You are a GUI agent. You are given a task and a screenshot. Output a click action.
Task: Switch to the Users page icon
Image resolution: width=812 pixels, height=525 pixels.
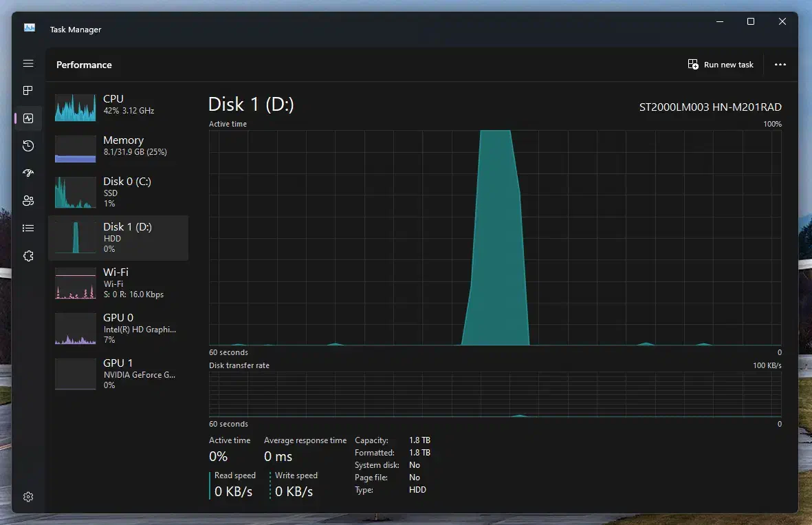[28, 201]
